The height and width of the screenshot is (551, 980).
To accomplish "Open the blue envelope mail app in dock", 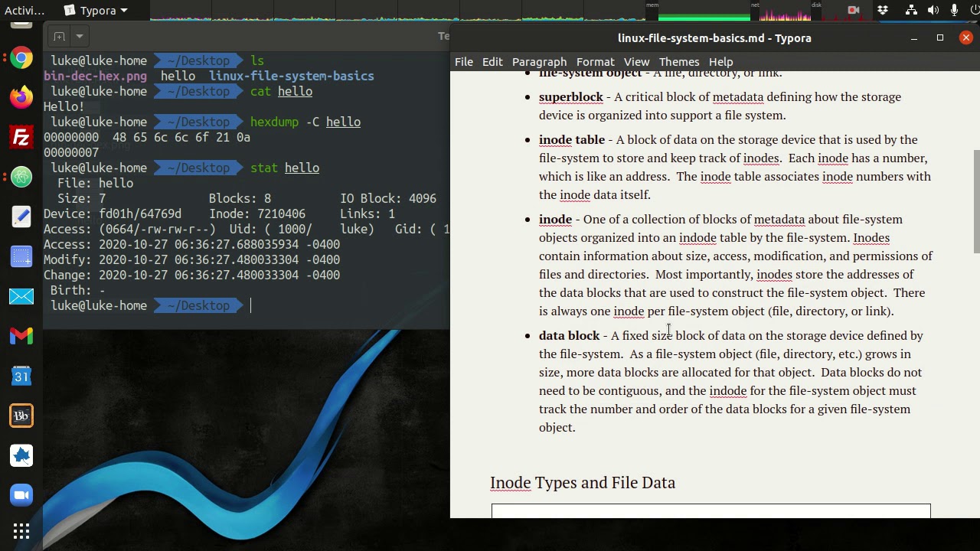I will pyautogui.click(x=21, y=296).
